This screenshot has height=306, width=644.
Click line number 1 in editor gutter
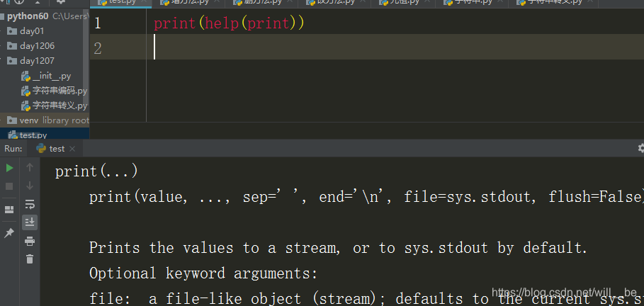[97, 23]
